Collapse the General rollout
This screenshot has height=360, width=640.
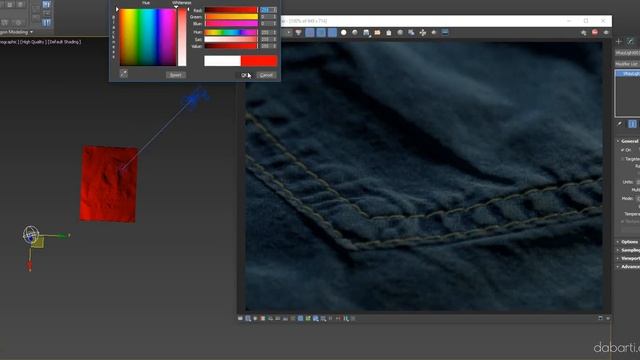[628, 141]
